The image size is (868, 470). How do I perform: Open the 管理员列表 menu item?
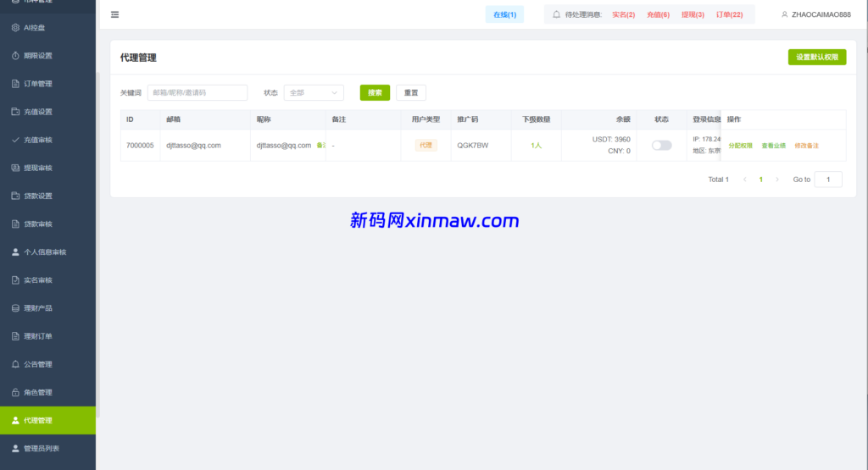[x=47, y=449]
